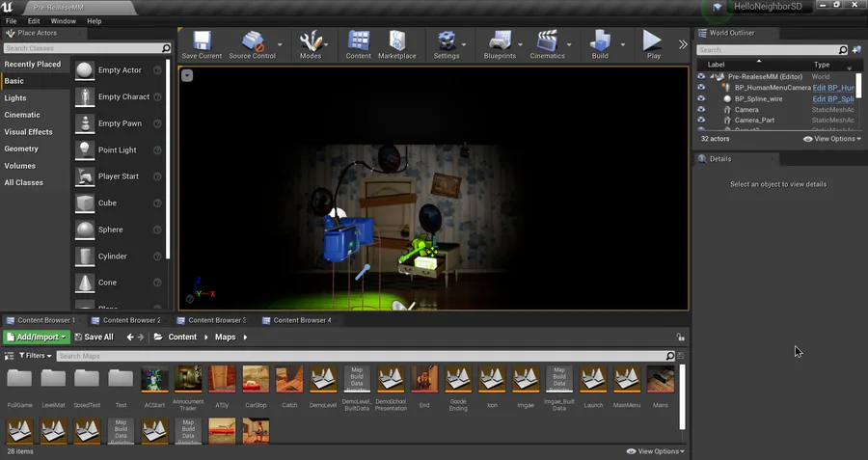Select the Cone shape icon
The image size is (868, 460).
85,283
